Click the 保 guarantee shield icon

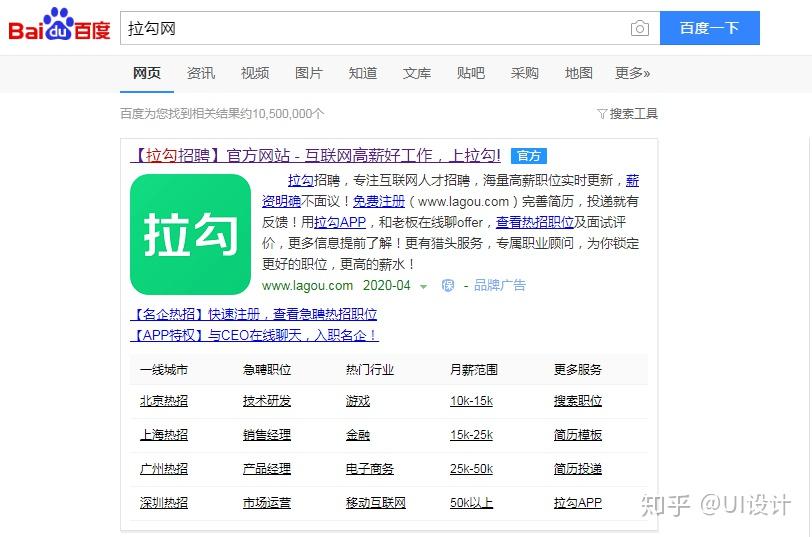tap(447, 285)
